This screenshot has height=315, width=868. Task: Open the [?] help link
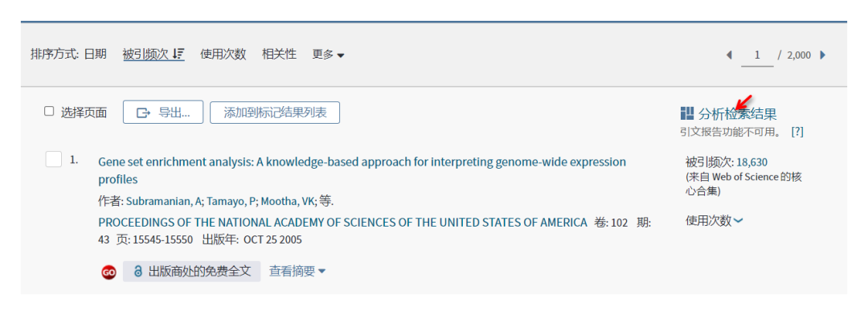(797, 132)
